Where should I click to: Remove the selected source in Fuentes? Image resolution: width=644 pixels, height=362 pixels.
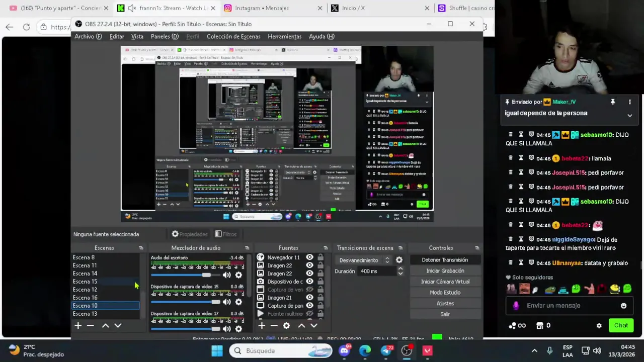pyautogui.click(x=274, y=326)
